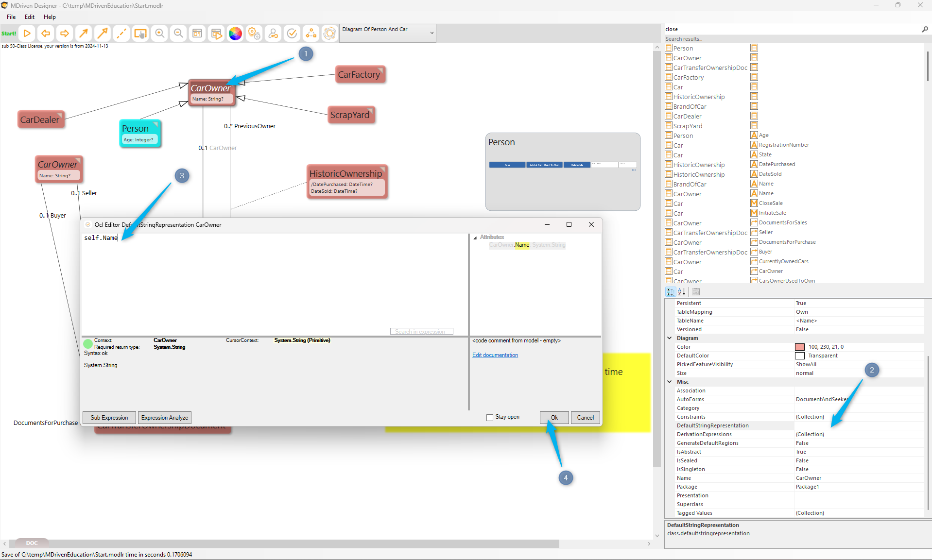Click the search magnifier icon in search panel
Image resolution: width=932 pixels, height=560 pixels.
(925, 30)
